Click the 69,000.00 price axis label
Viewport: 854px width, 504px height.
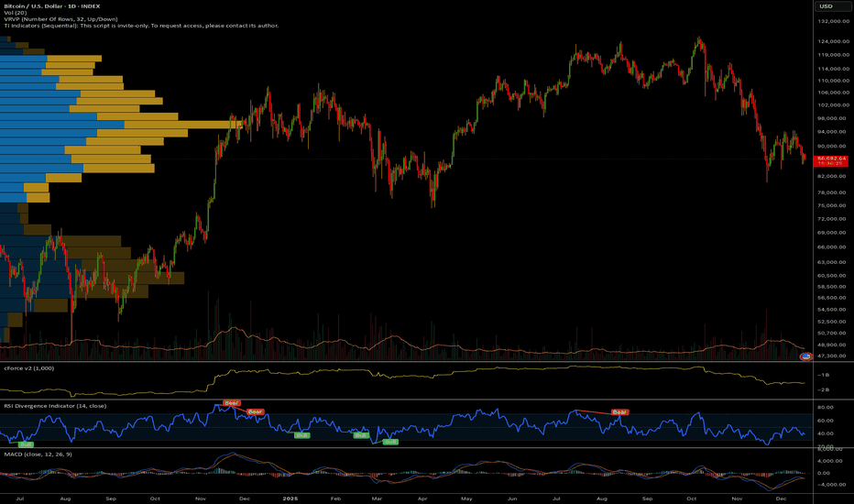coord(833,233)
